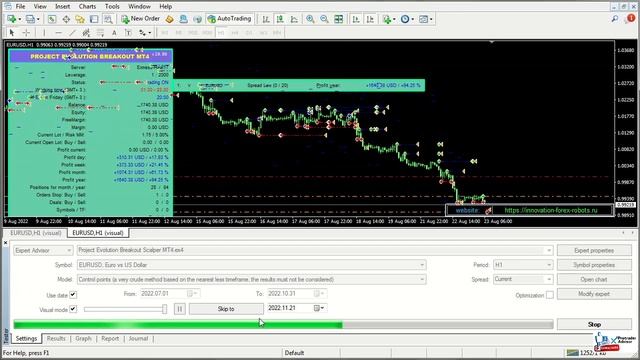Open the Charts menu

87,7
